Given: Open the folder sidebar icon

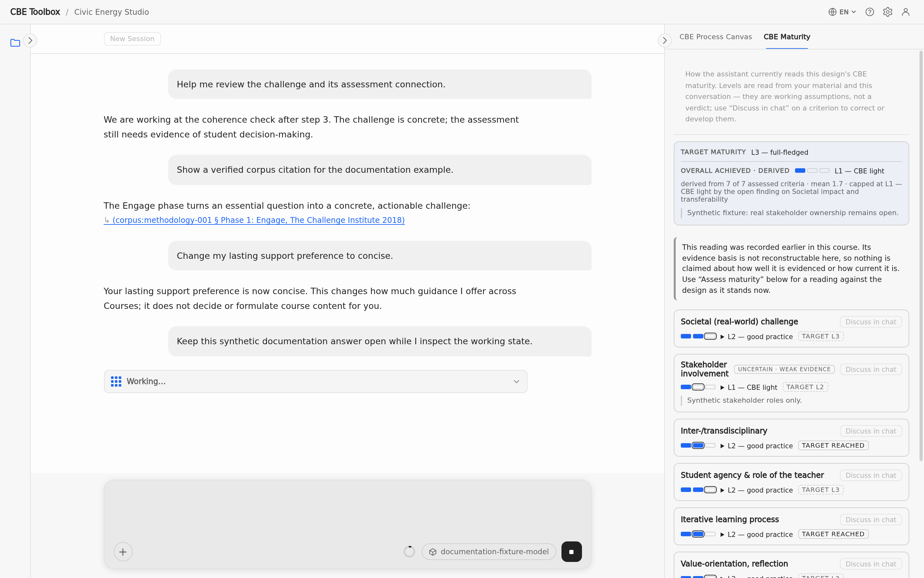Looking at the screenshot, I should coord(15,43).
